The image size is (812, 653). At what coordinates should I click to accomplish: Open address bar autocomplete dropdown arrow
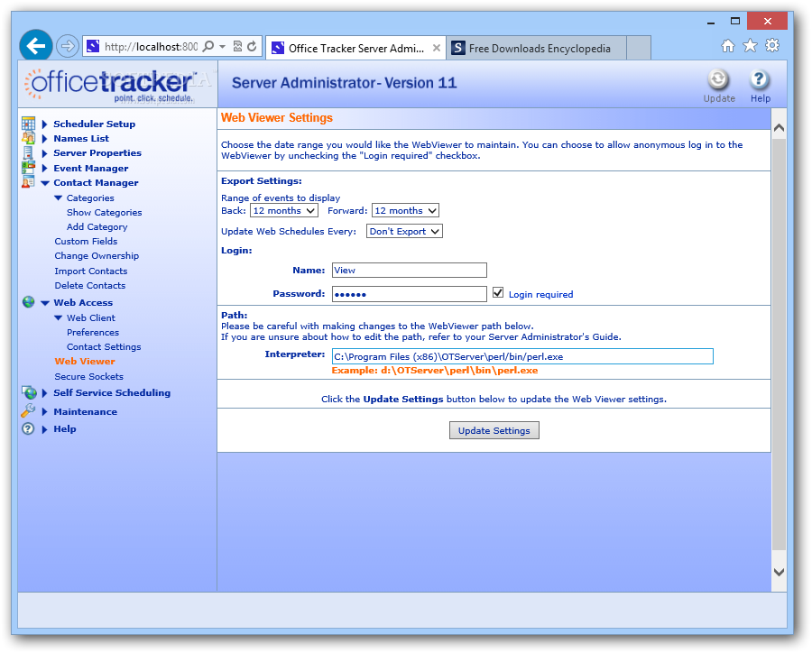[x=222, y=47]
